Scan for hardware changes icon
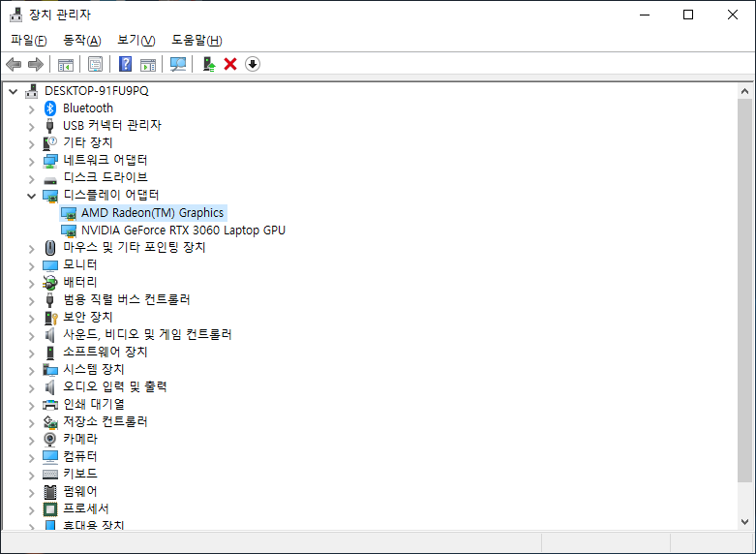Screen dimensions: 756x554 click(178, 64)
